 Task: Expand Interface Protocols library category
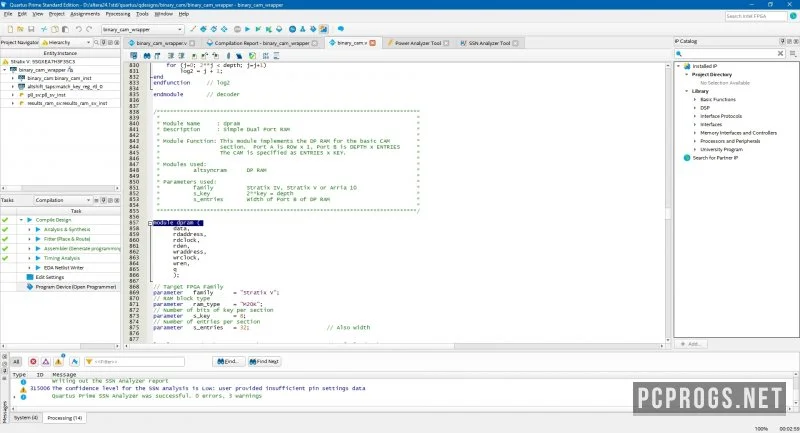(x=695, y=116)
